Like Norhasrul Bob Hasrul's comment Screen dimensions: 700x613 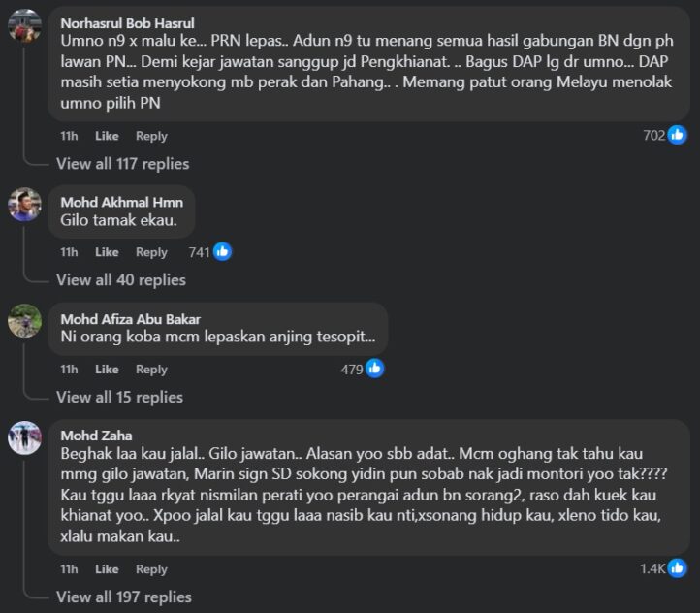107,136
